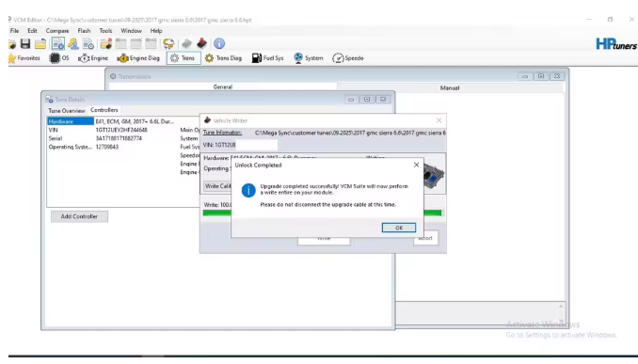Click the Tune Information label in Vehicle Writer
This screenshot has height=364, width=638.
tap(222, 133)
